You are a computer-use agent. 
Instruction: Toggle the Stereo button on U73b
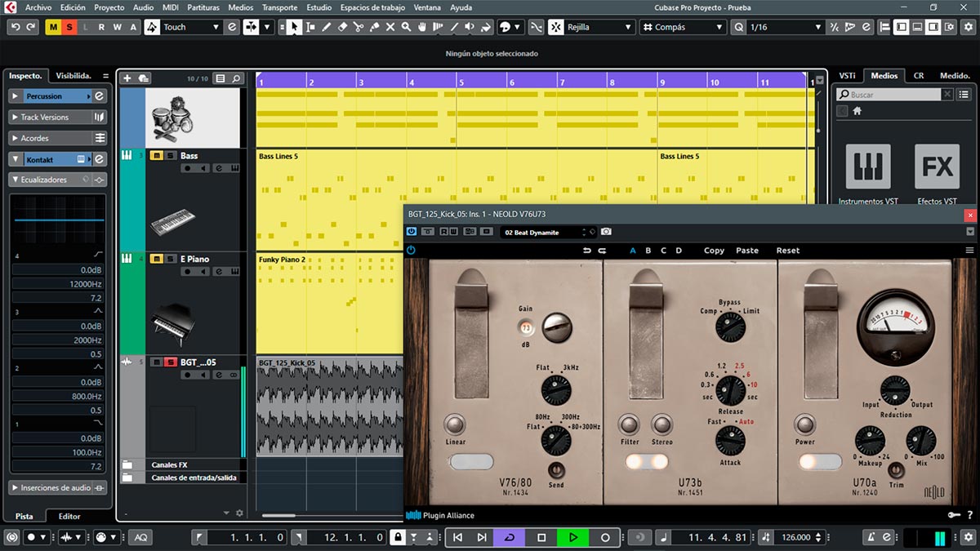662,424
